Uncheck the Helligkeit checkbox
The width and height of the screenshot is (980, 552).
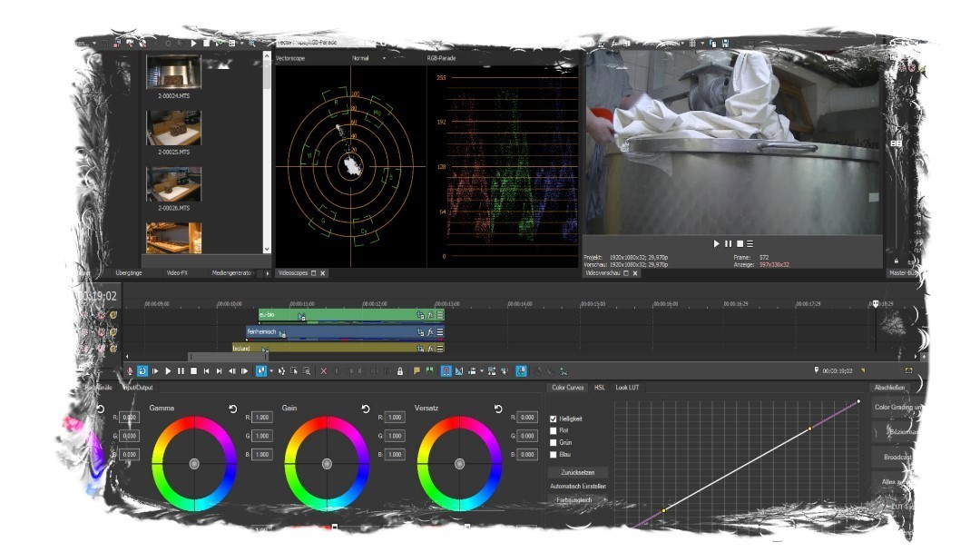554,419
